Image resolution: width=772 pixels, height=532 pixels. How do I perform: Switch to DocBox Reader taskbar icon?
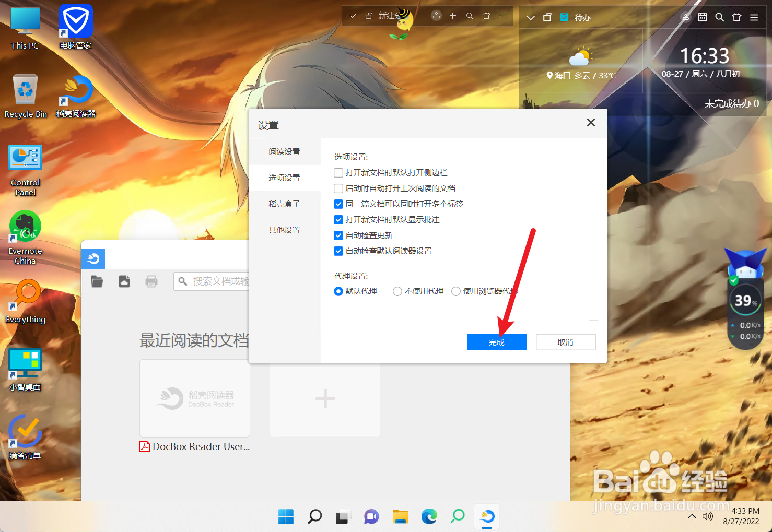[x=487, y=516]
